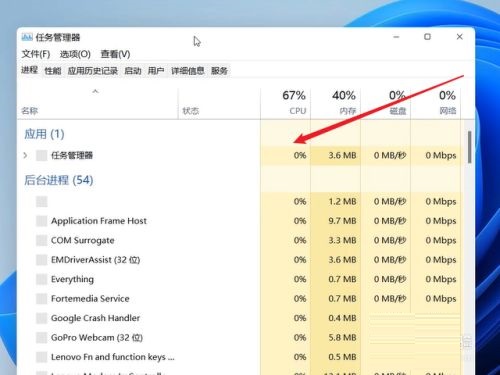Viewport: 500px width, 375px height.
Task: Expand the 任务管理器 app row
Action: [25, 155]
